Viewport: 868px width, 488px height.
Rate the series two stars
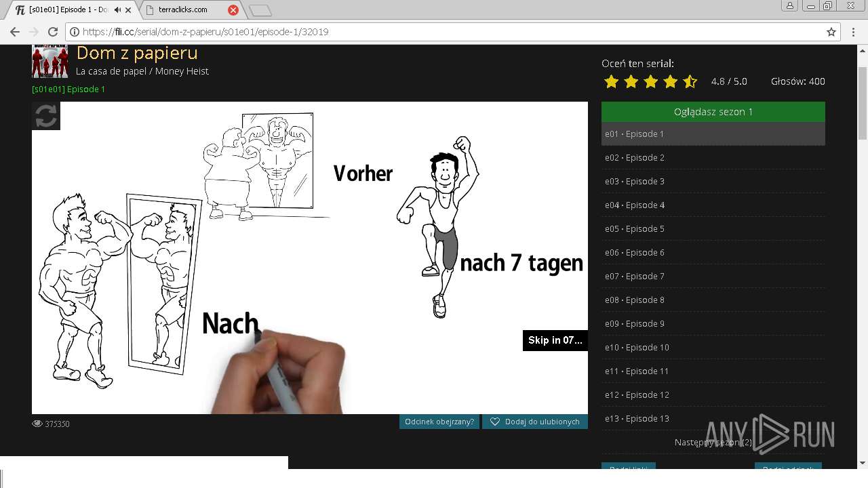(x=631, y=82)
